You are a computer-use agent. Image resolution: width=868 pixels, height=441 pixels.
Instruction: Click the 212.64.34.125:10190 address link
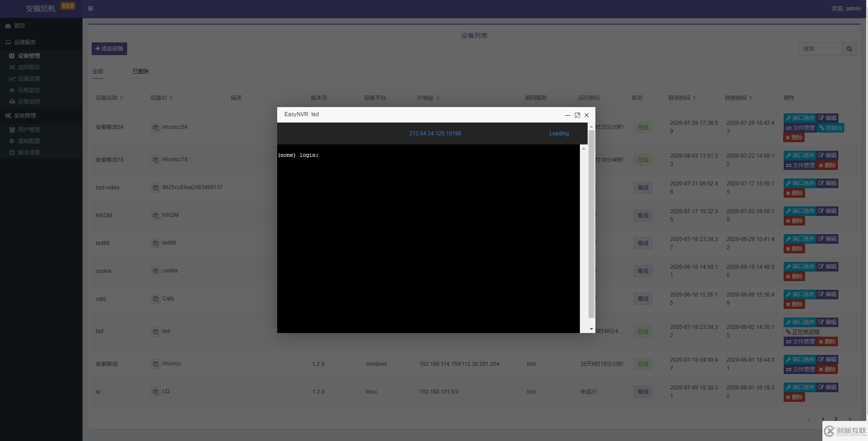click(x=435, y=133)
